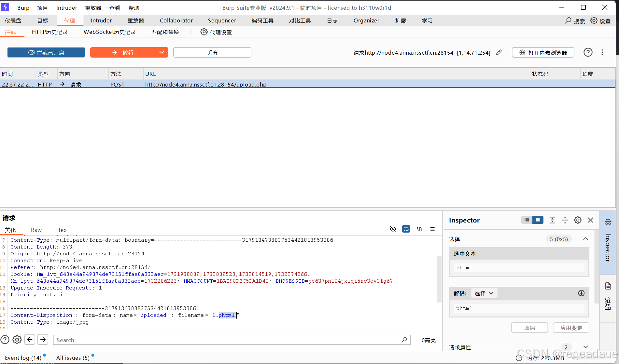Click memory info icon in status bar

(519, 358)
